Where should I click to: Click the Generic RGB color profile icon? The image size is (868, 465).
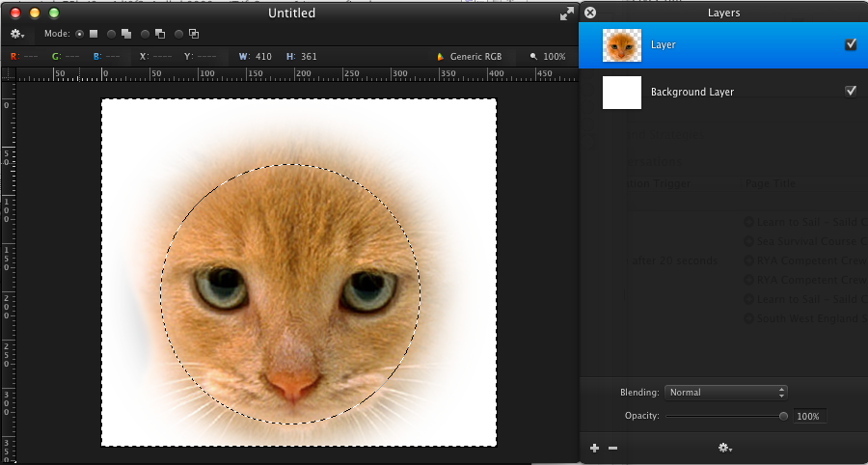point(442,57)
